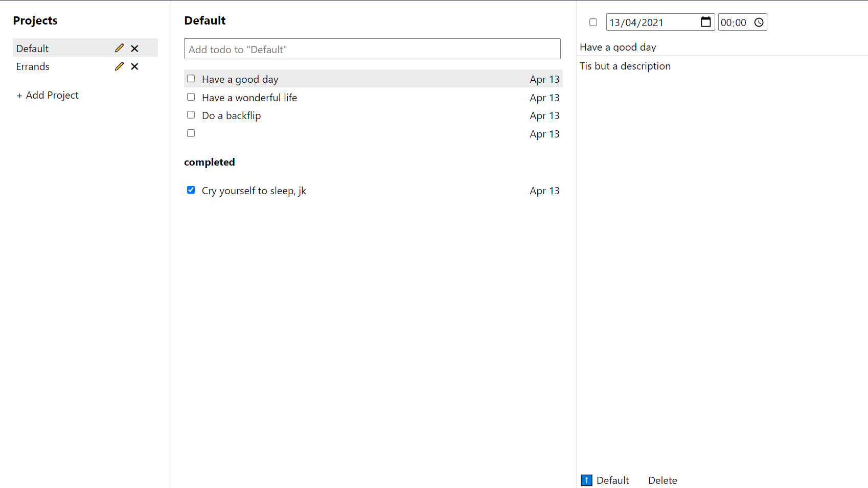Open the clock picker in time field
The height and width of the screenshot is (488, 868).
(759, 22)
